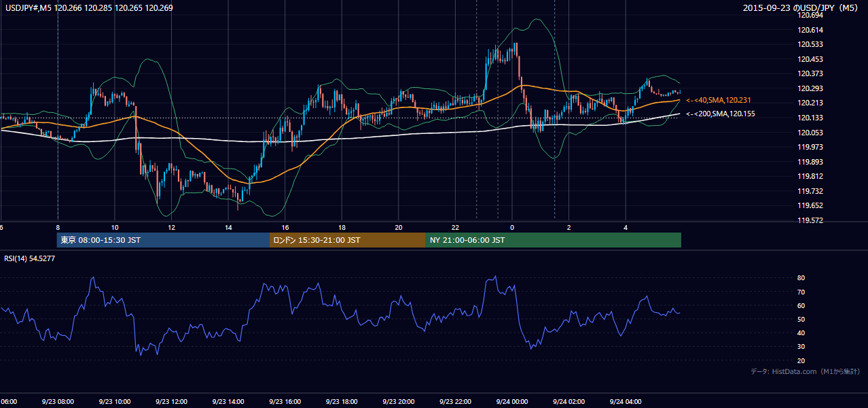
Task: Click RSI scale value 50
Action: pyautogui.click(x=801, y=319)
